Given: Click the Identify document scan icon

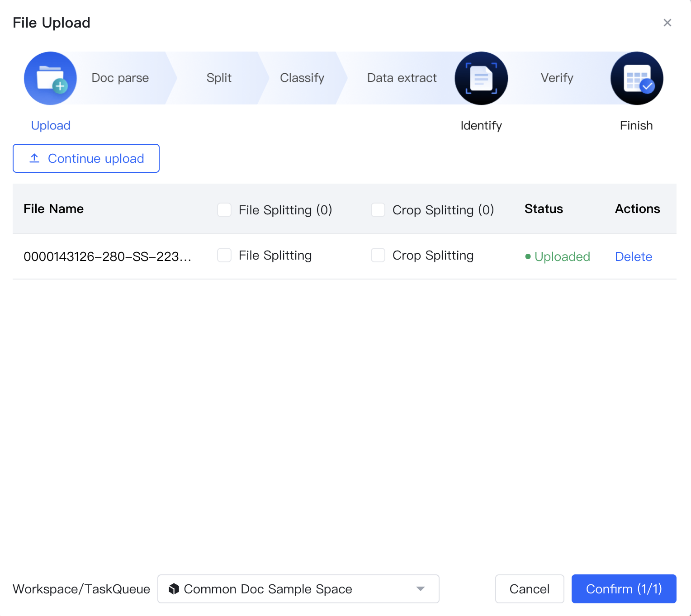Looking at the screenshot, I should coord(481,78).
